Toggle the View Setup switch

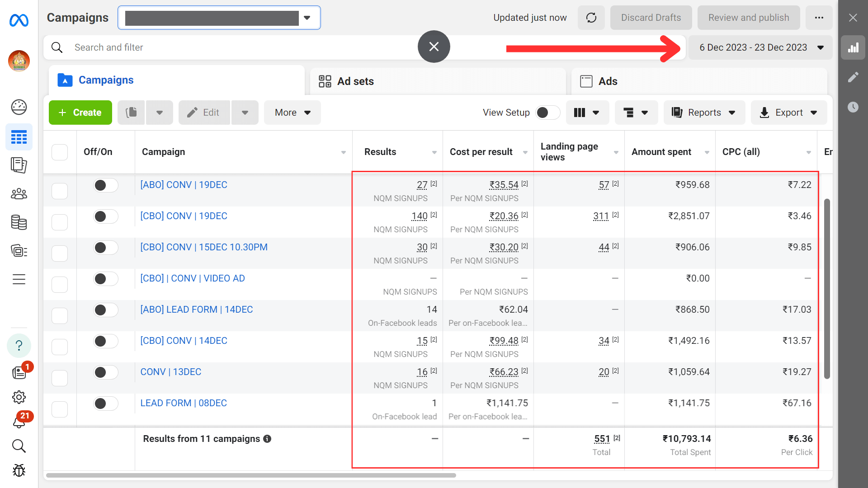(547, 113)
